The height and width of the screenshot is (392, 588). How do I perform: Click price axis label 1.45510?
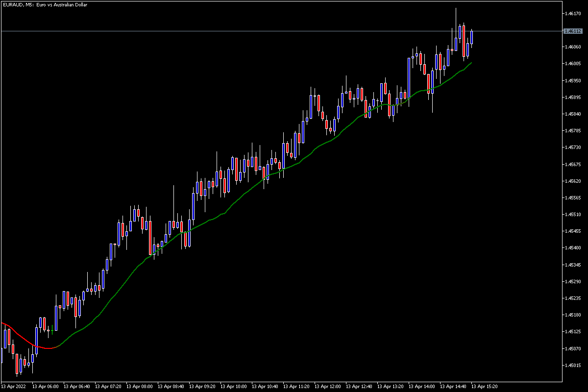(572, 214)
